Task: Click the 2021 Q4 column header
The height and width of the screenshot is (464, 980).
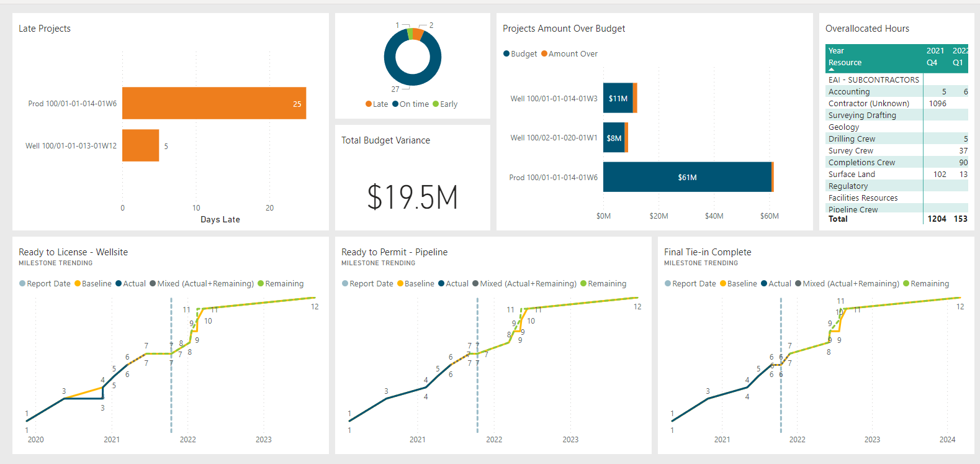Action: click(x=935, y=57)
